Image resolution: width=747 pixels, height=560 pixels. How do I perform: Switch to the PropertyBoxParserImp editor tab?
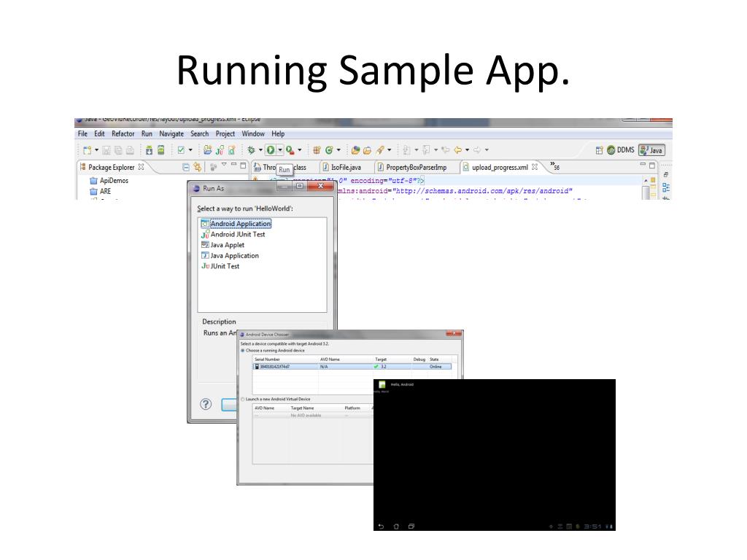pyautogui.click(x=413, y=167)
